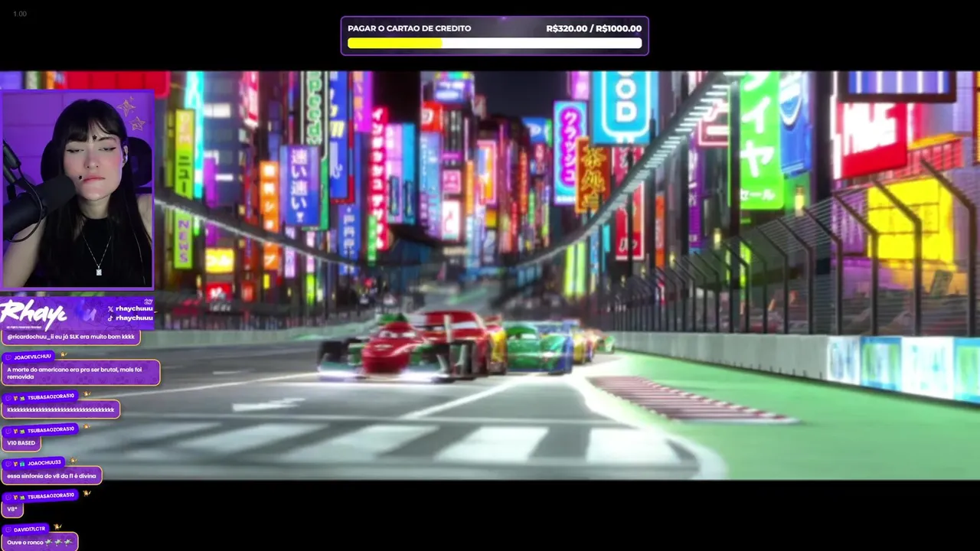The image size is (980, 551).
Task: Select the 'PAGAR O CARTAO DE CREDITO' goal title
Action: [x=410, y=28]
